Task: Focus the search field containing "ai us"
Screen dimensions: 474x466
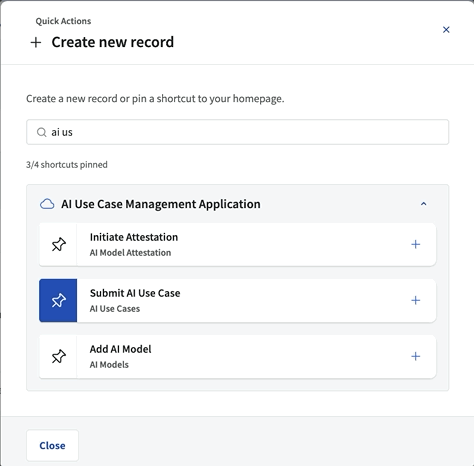Action: (237, 132)
